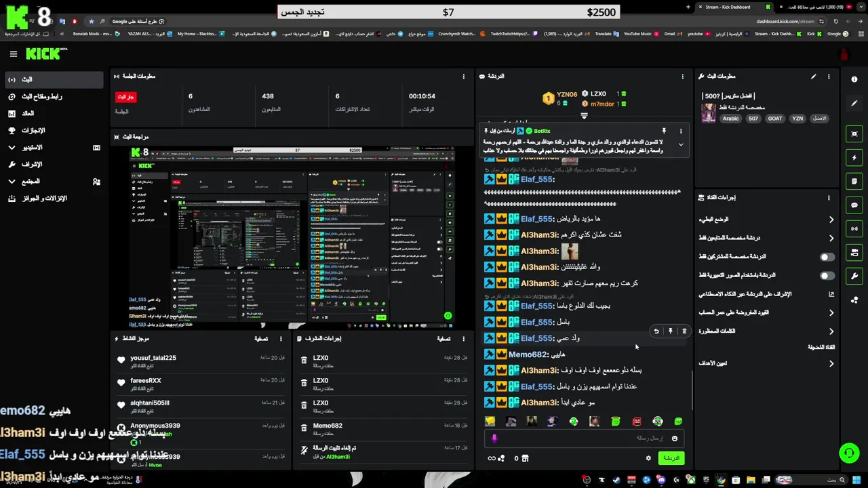
Task: Toggle the chat bubble widget in the right toolbar
Action: 854,205
